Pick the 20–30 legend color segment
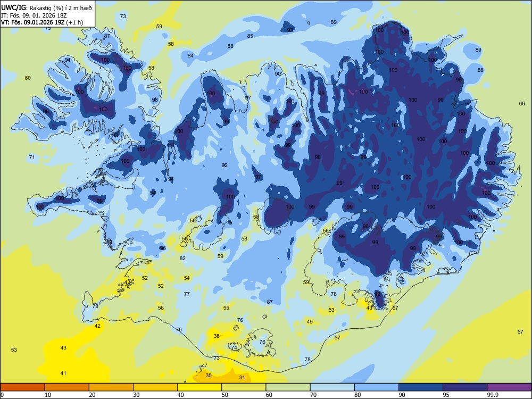This screenshot has width=532, height=399. [x=111, y=387]
